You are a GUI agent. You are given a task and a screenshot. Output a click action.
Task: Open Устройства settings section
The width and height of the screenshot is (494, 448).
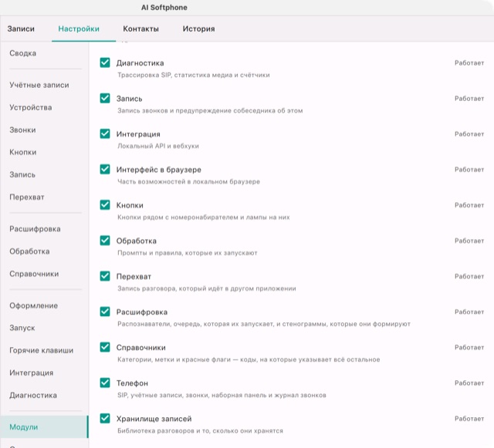tap(31, 107)
